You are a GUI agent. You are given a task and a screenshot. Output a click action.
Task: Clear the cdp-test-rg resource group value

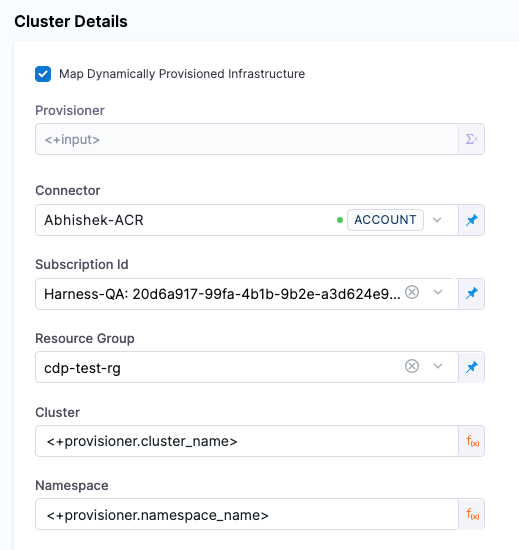[x=412, y=366]
